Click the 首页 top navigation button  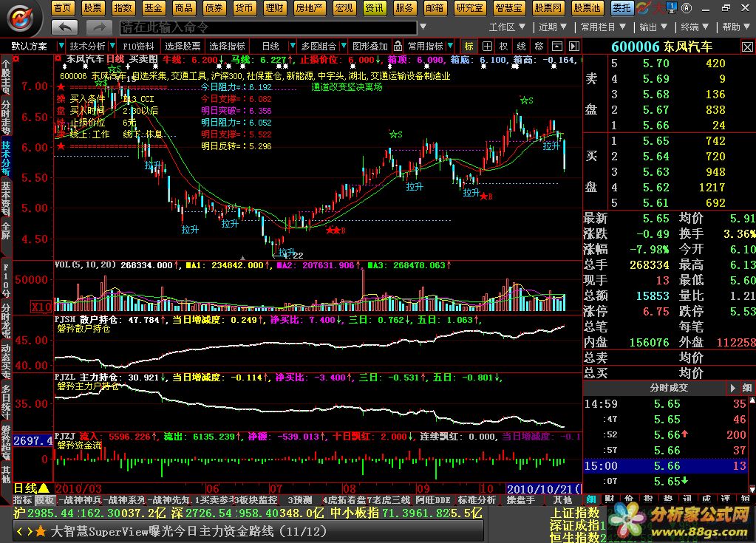click(63, 7)
